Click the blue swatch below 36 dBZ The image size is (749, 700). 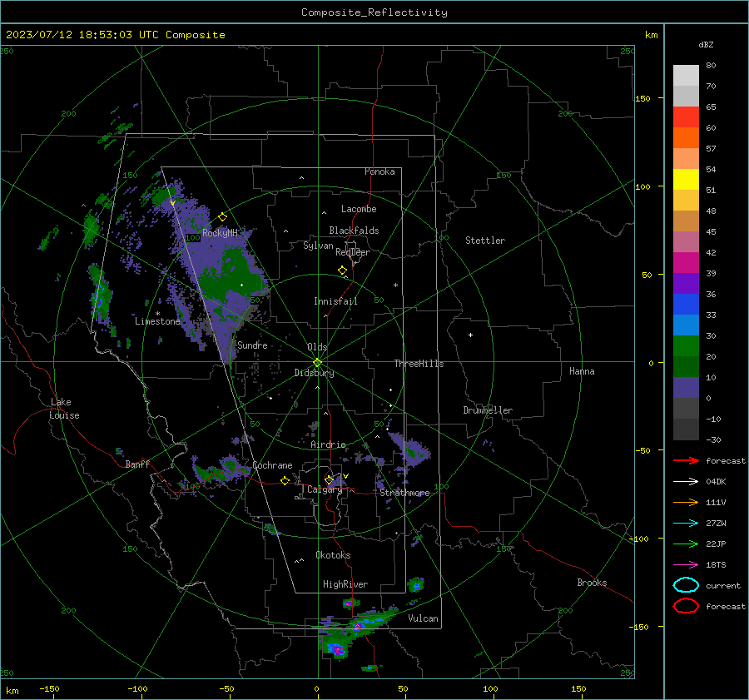[x=686, y=304]
